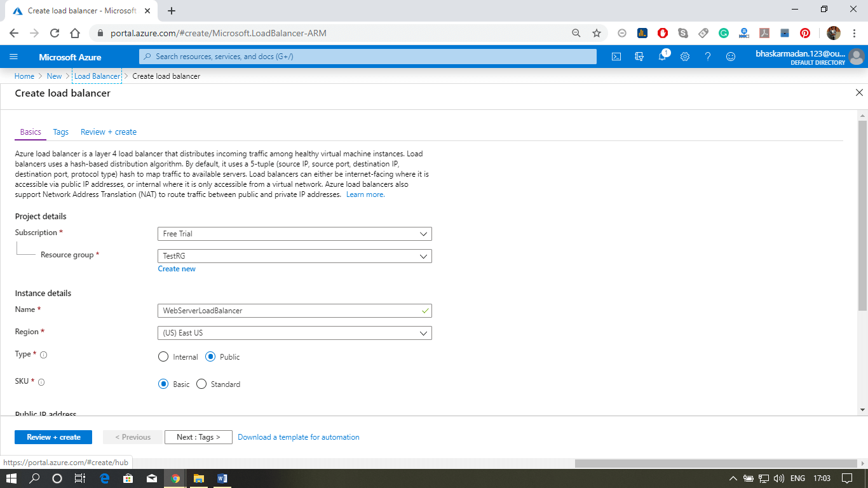Go to New in the breadcrumb
The width and height of the screenshot is (868, 488).
55,76
